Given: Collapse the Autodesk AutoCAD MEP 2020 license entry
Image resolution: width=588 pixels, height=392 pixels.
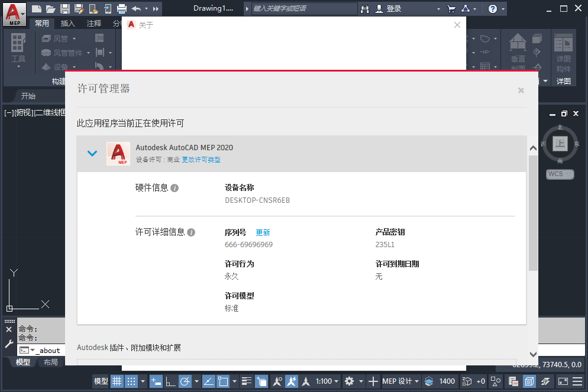Looking at the screenshot, I should pos(92,153).
